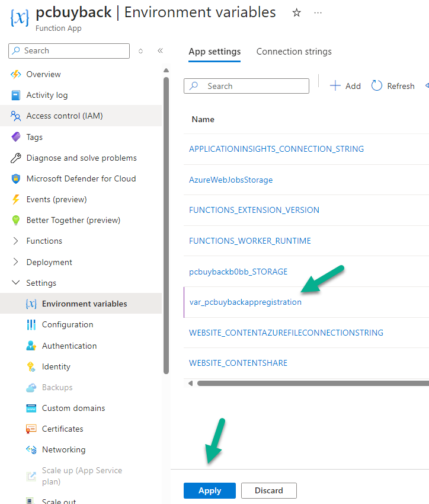Open Diagnose and solve problems

pos(81,158)
